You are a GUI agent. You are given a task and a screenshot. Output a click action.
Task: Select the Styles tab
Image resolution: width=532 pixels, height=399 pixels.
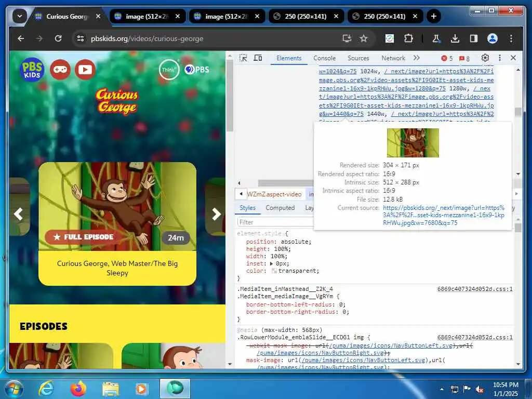click(247, 208)
